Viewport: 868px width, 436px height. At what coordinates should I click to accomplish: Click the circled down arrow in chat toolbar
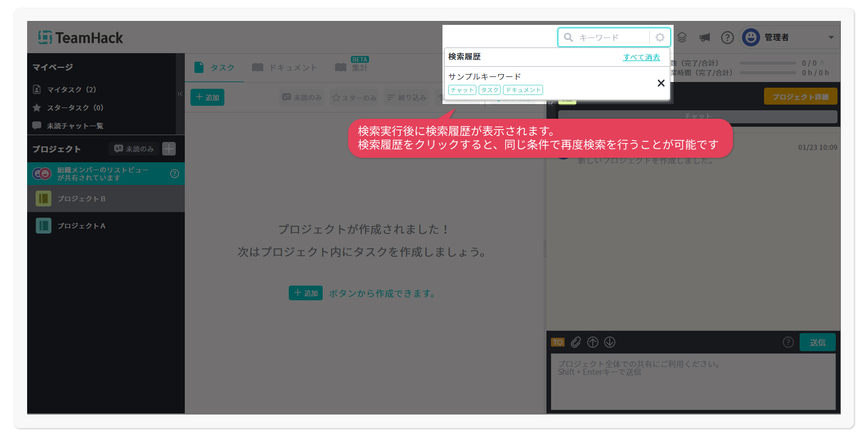(610, 342)
